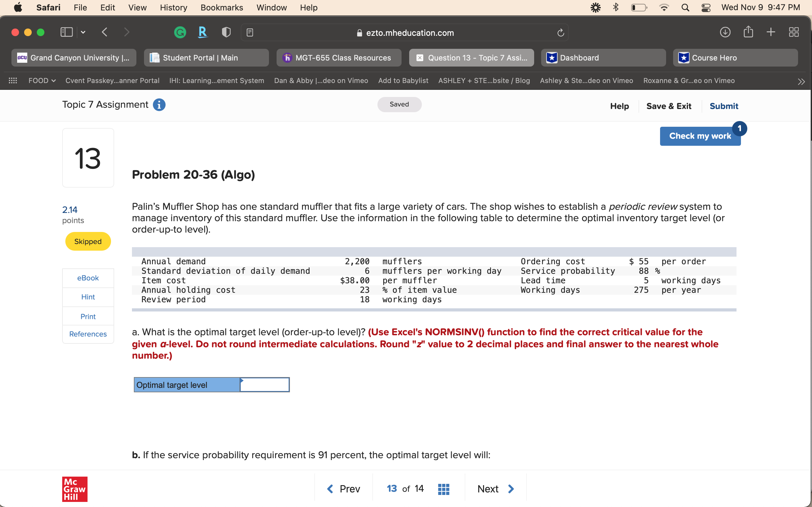This screenshot has height=507, width=812.
Task: Click the Safari reload page icon
Action: tap(560, 33)
